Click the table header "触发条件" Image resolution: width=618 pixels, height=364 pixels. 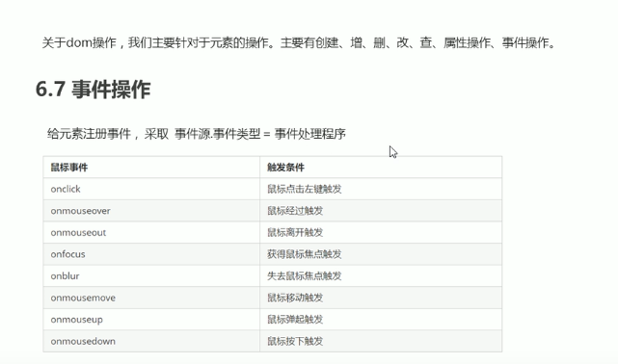(381, 168)
